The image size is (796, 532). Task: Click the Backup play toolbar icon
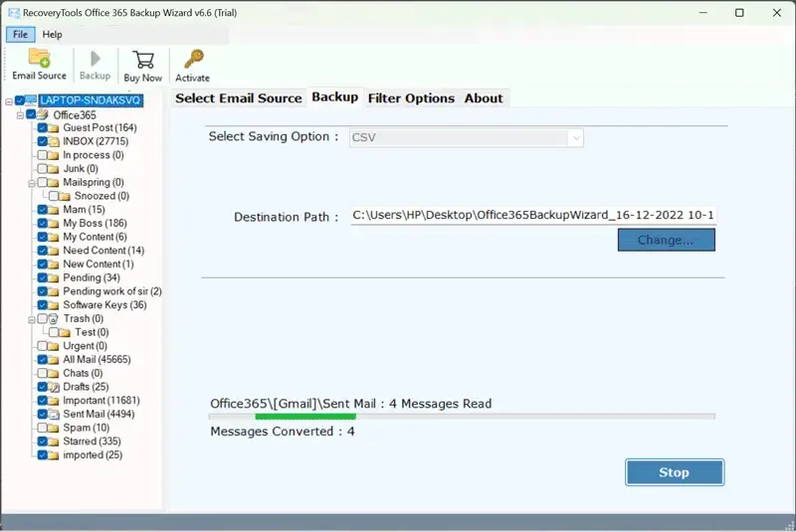point(95,59)
